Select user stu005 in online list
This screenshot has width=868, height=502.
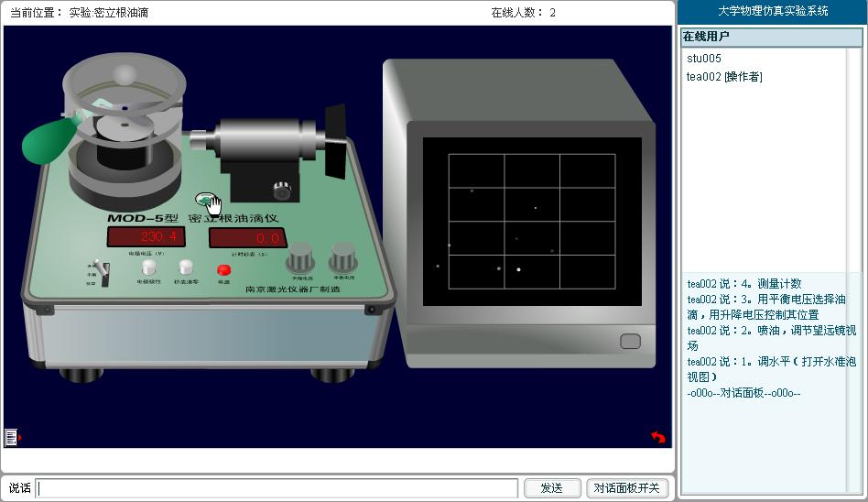(x=704, y=59)
